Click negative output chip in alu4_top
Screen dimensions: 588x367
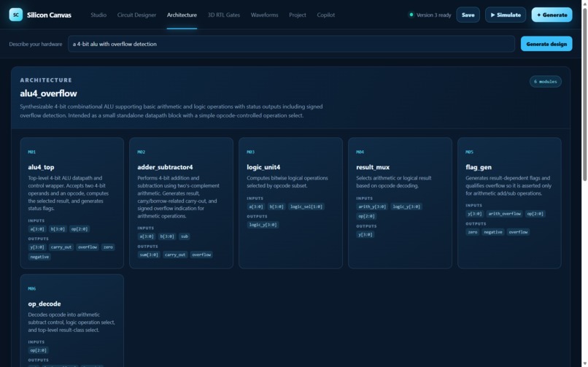39,257
